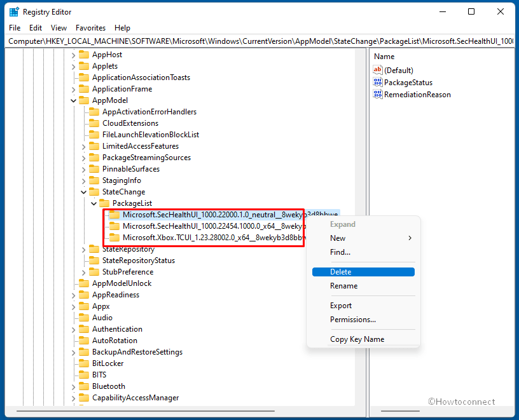
Task: Choose Rename in the context menu
Action: [363, 286]
